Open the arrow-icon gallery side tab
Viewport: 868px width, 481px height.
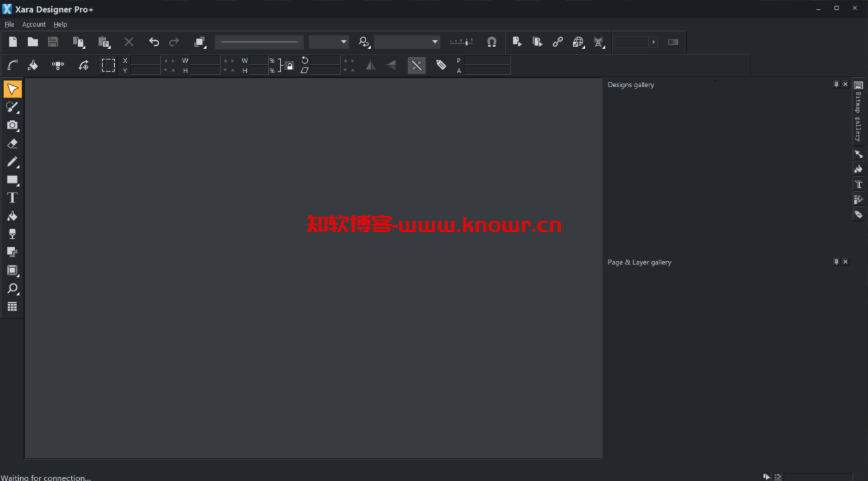(x=858, y=154)
